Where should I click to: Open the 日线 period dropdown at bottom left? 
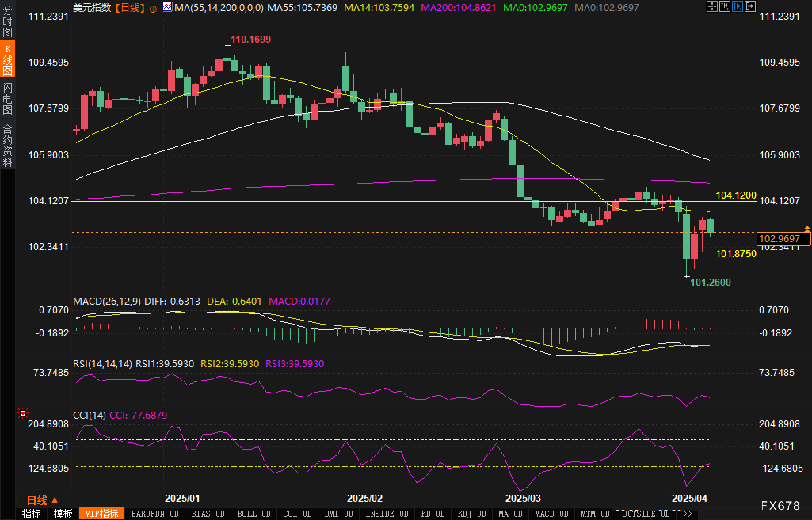(42, 500)
